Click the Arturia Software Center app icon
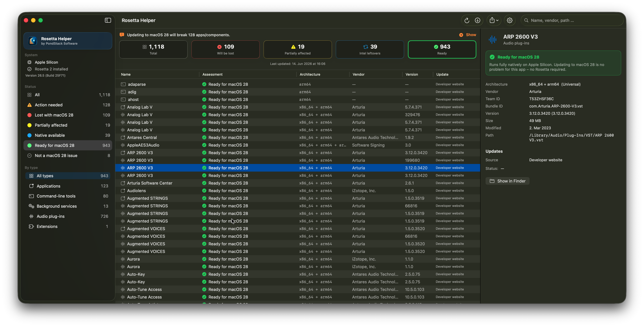The image size is (644, 327). [122, 183]
